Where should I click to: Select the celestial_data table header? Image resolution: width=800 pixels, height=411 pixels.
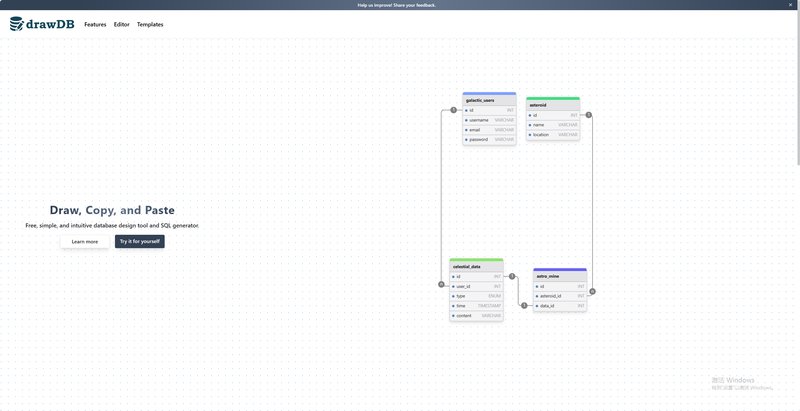(476, 267)
